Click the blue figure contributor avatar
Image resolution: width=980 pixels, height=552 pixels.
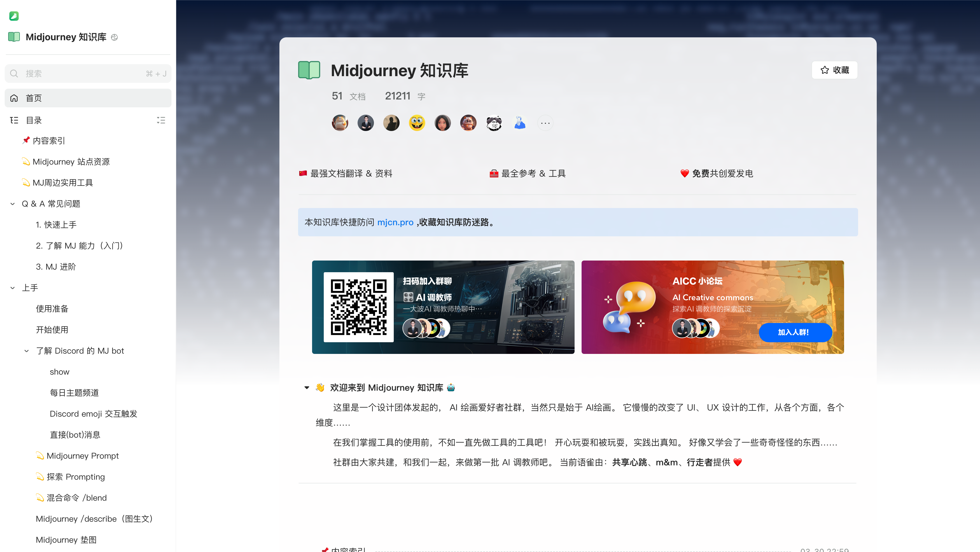(x=520, y=123)
